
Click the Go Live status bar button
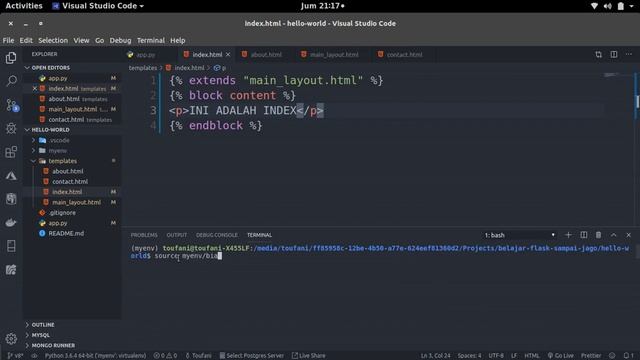pyautogui.click(x=560, y=356)
